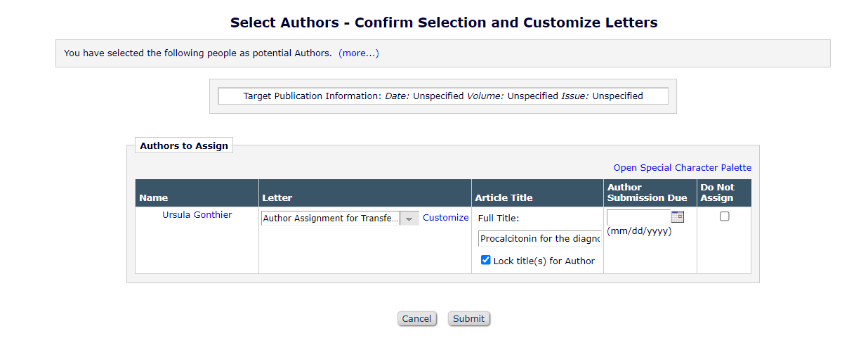Toggle the Lock title(s) for Author checkbox
This screenshot has width=868, height=345.
tap(485, 260)
